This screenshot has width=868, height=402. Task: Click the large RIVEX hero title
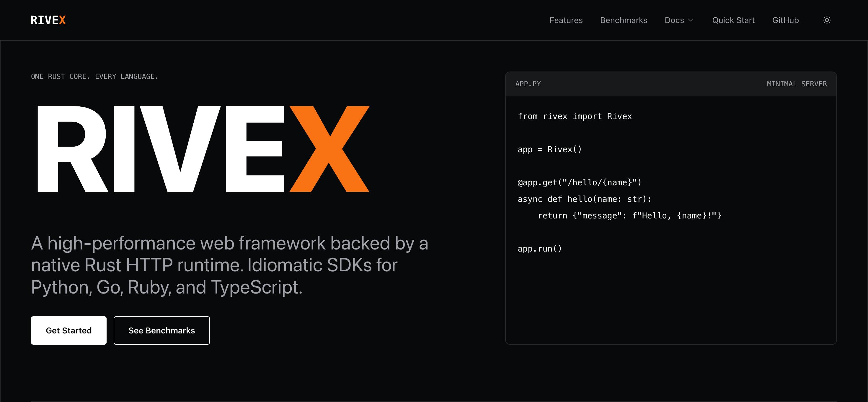click(x=203, y=149)
